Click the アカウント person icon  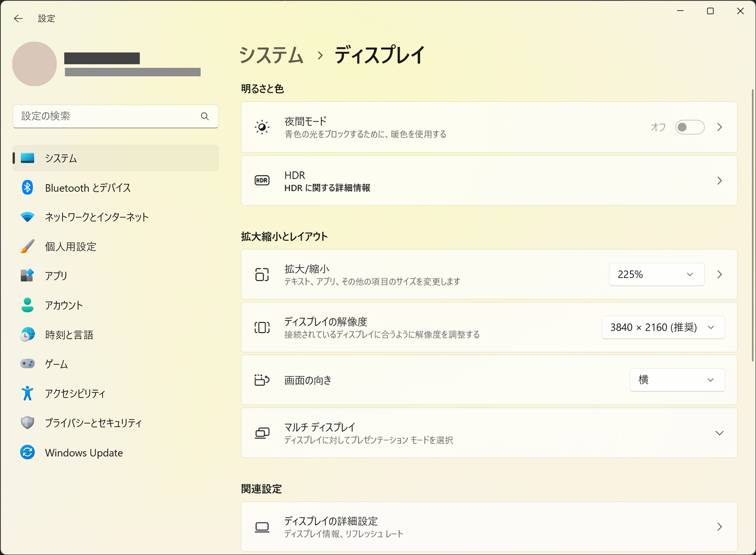[x=27, y=305]
